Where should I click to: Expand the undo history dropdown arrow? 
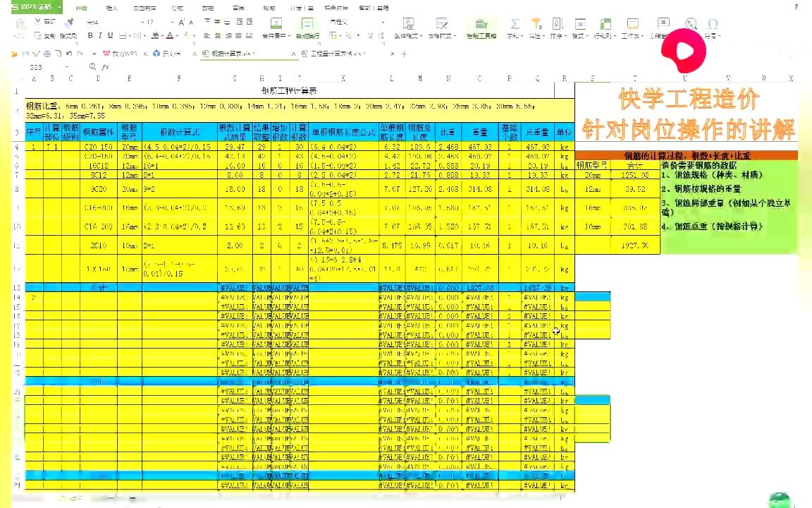tap(93, 53)
